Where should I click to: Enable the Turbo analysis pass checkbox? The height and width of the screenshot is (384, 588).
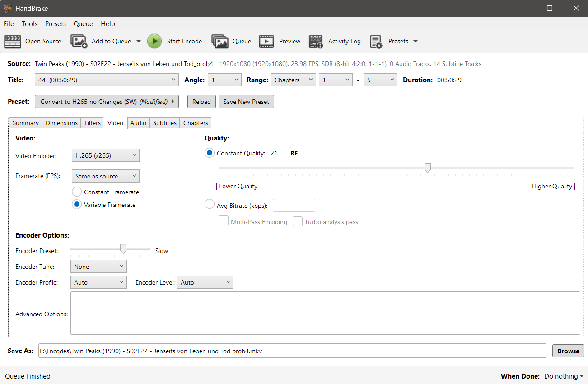pyautogui.click(x=297, y=221)
